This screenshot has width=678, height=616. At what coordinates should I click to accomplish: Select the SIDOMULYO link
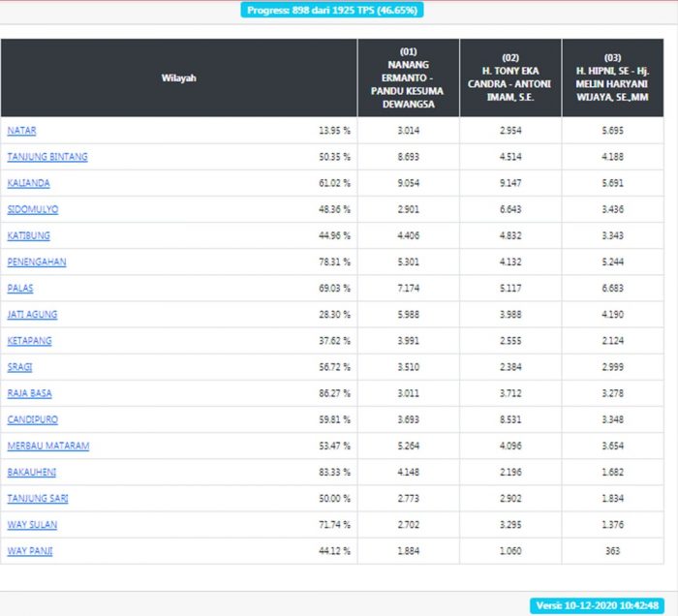pos(33,209)
